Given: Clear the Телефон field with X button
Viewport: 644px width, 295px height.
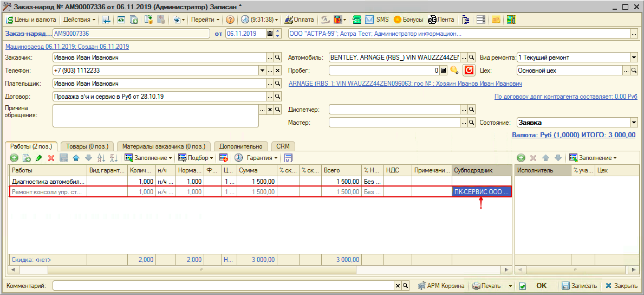Looking at the screenshot, I should pyautogui.click(x=278, y=70).
